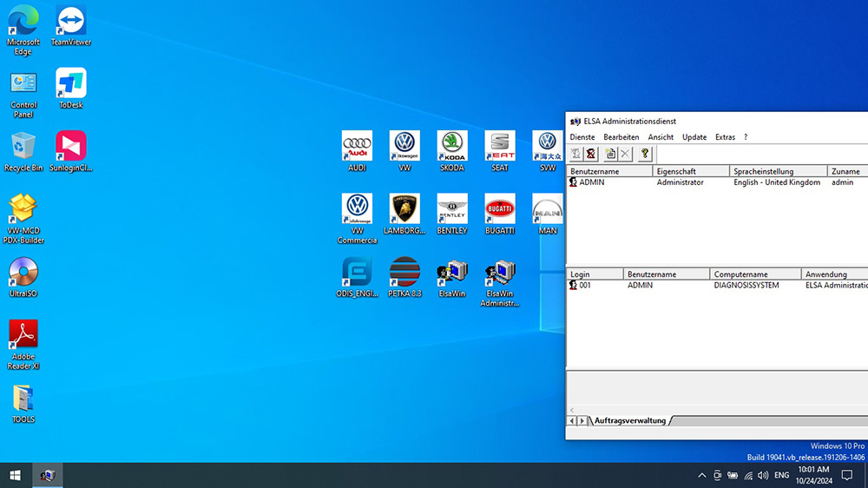The width and height of the screenshot is (868, 488).
Task: Open the LAMBORGHINI desktop shortcut
Action: point(404,214)
